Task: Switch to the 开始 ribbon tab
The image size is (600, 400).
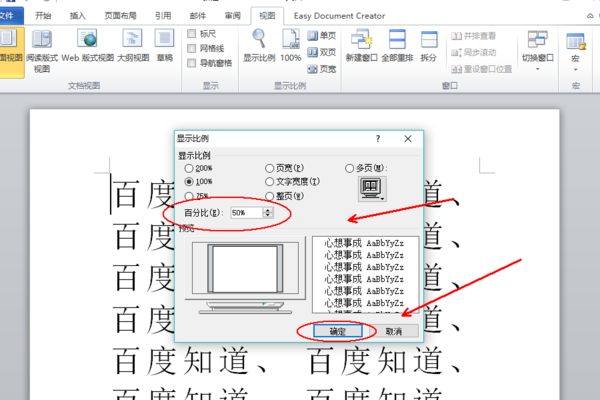Action: 43,16
